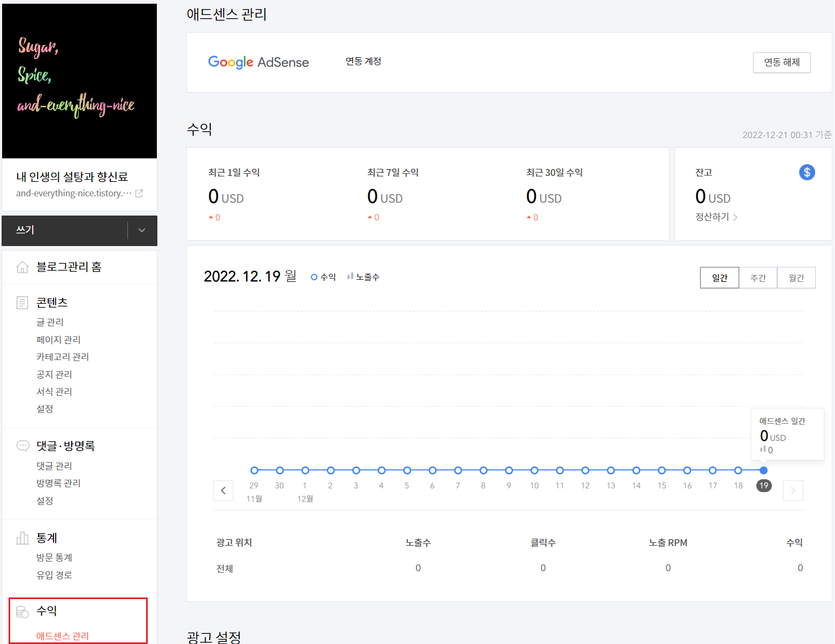Image resolution: width=835 pixels, height=644 pixels.
Task: Go to previous chart date range
Action: 223,490
